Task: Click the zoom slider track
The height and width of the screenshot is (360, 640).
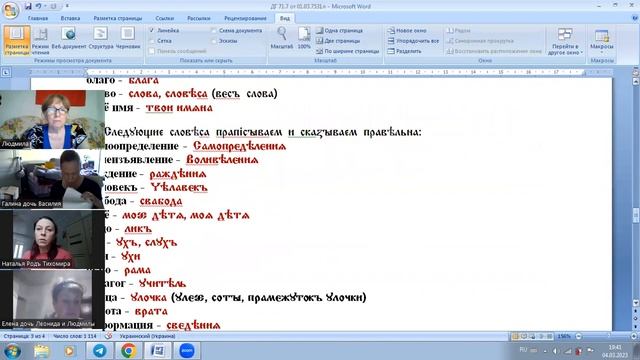Action: tap(606, 336)
